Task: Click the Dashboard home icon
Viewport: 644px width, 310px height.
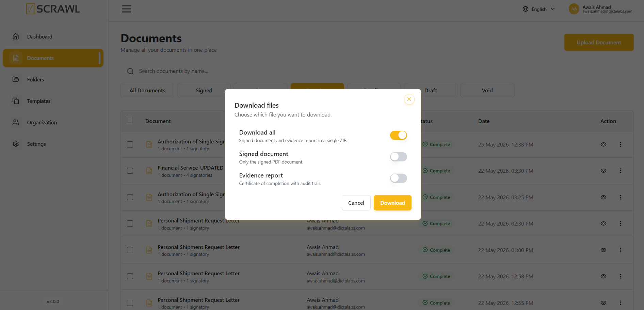Action: [x=16, y=36]
